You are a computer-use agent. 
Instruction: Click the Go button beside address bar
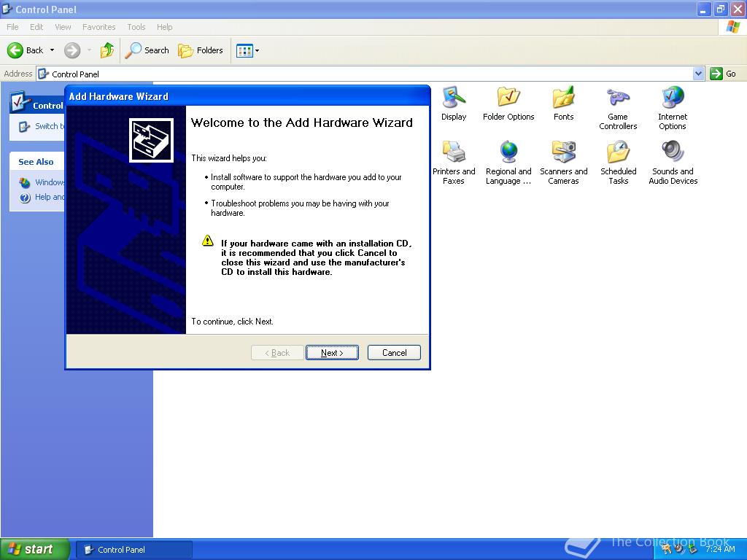(x=723, y=74)
